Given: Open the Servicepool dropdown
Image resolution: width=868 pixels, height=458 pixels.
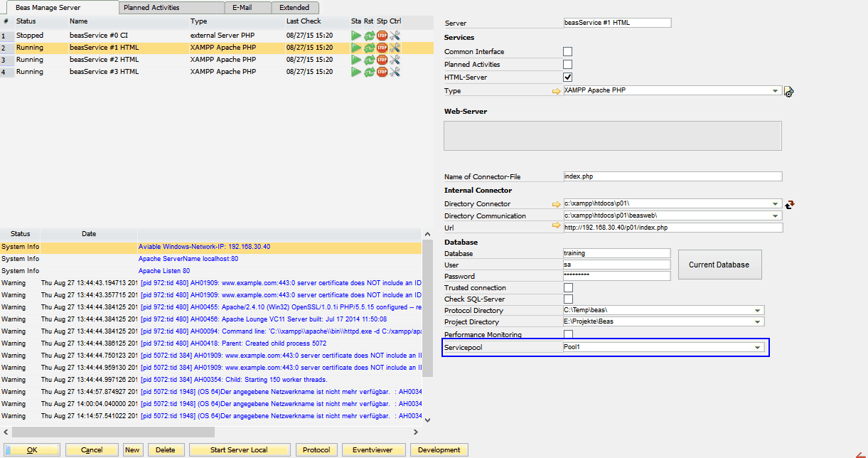Looking at the screenshot, I should pos(759,348).
